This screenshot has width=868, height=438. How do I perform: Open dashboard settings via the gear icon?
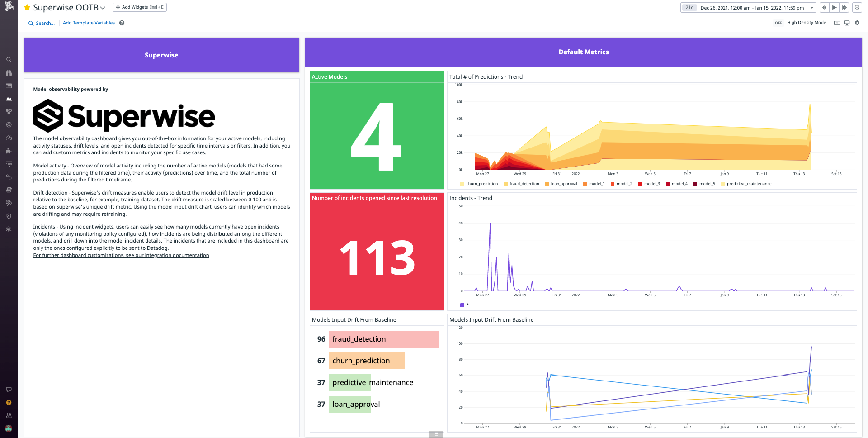point(857,23)
